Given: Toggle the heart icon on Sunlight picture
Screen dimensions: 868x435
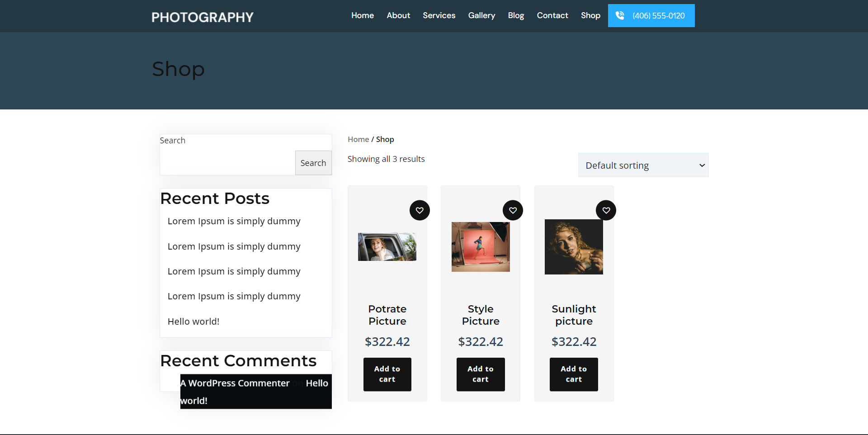Looking at the screenshot, I should pos(606,210).
